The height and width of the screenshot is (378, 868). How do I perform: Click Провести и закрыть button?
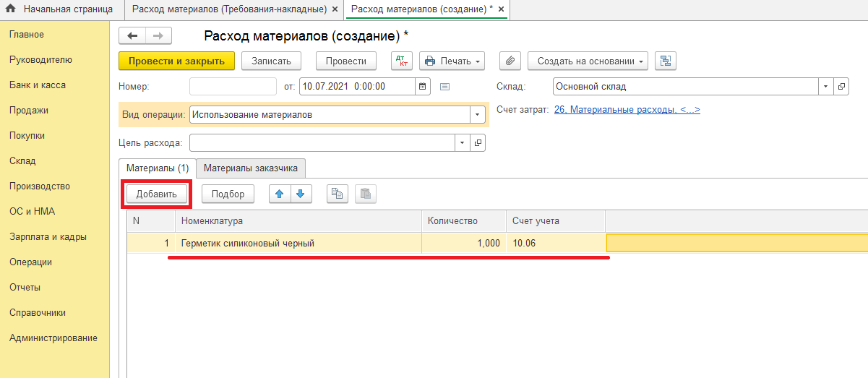point(176,61)
